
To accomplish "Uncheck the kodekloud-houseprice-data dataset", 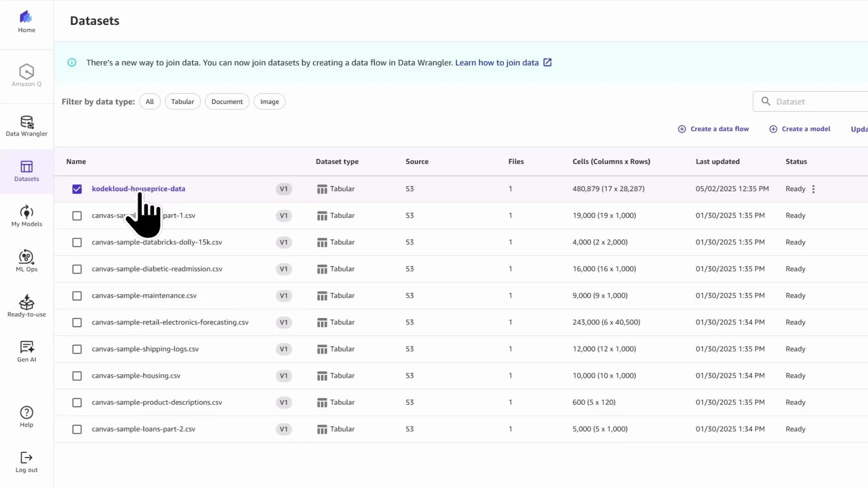I will 76,189.
